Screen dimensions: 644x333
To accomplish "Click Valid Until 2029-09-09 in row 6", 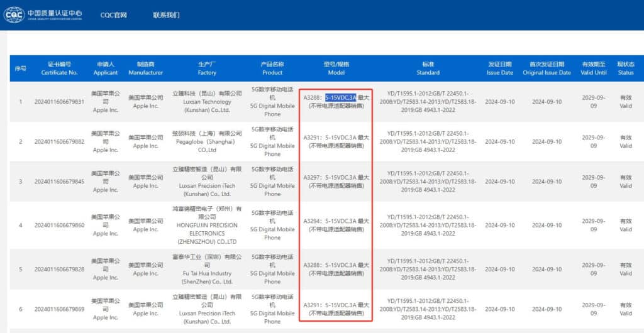I will pyautogui.click(x=594, y=308).
